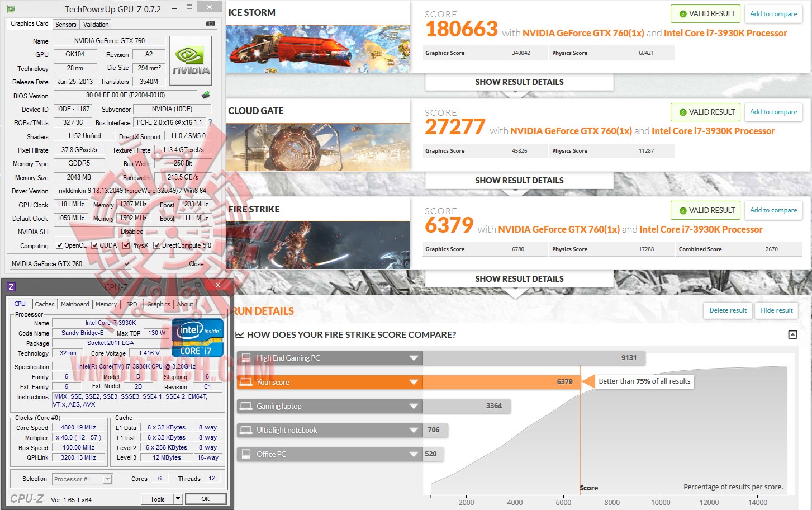812x510 pixels.
Task: Open the About tab in CPU-Z
Action: (185, 304)
